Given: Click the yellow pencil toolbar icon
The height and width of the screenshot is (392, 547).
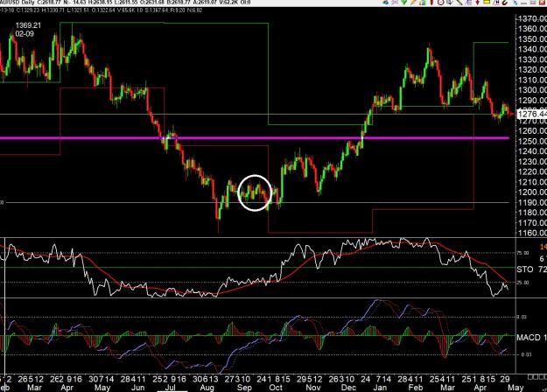Looking at the screenshot, I should [413, 2].
